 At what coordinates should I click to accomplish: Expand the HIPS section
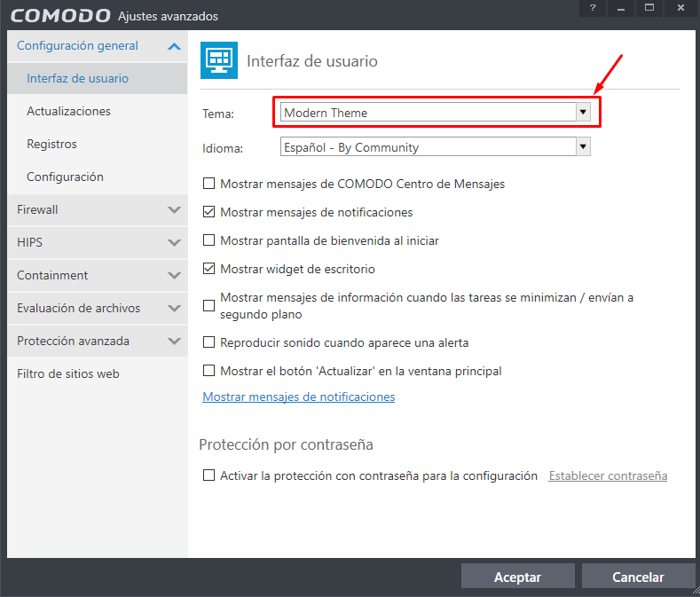click(x=98, y=242)
